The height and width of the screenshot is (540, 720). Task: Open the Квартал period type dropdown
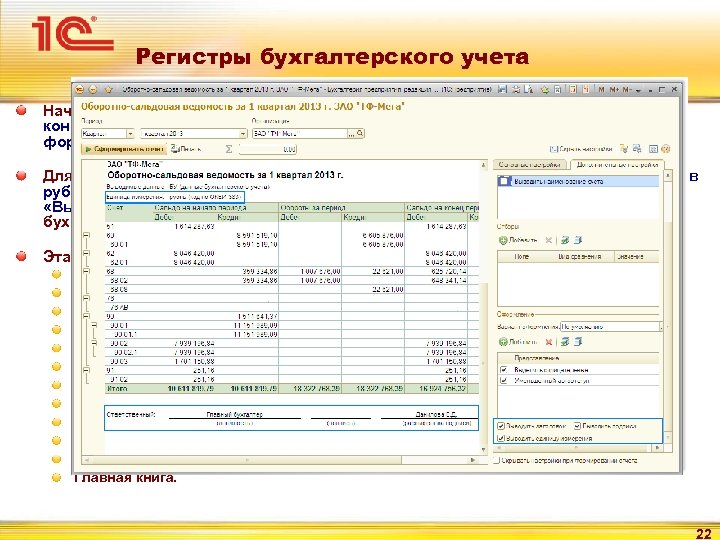130,134
